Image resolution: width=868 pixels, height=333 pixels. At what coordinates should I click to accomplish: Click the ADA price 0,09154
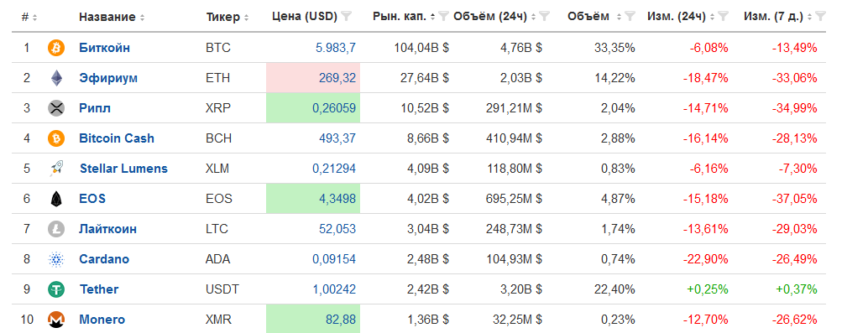(334, 259)
